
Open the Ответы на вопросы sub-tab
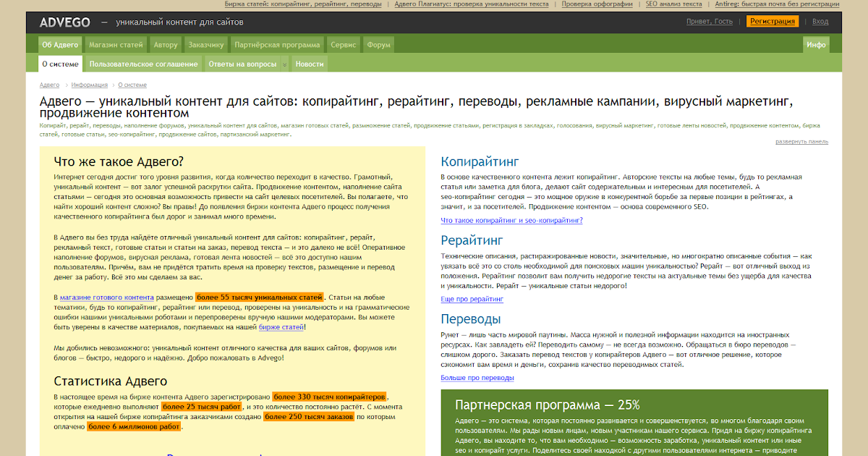click(242, 64)
